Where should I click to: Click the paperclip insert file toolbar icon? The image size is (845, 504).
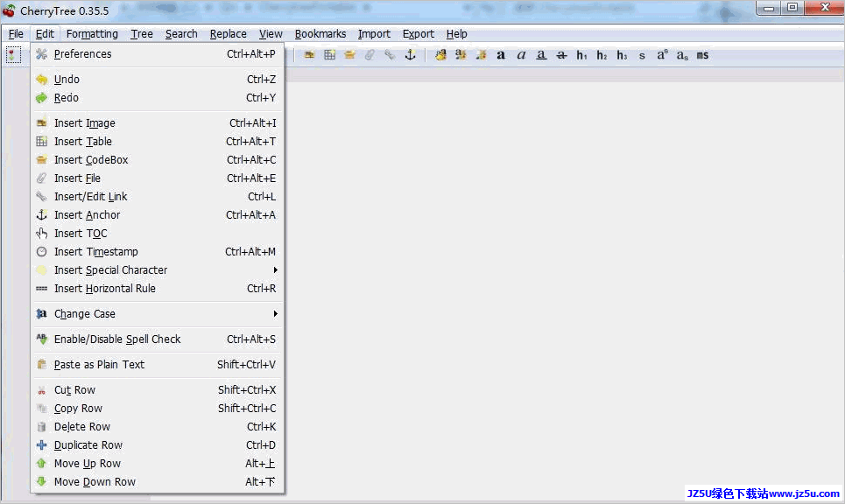370,55
